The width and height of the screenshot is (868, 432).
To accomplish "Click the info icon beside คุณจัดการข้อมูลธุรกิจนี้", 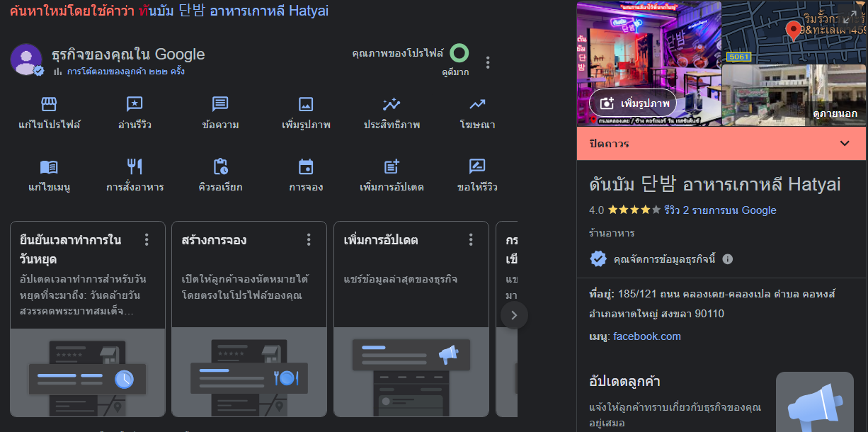I will tap(727, 259).
